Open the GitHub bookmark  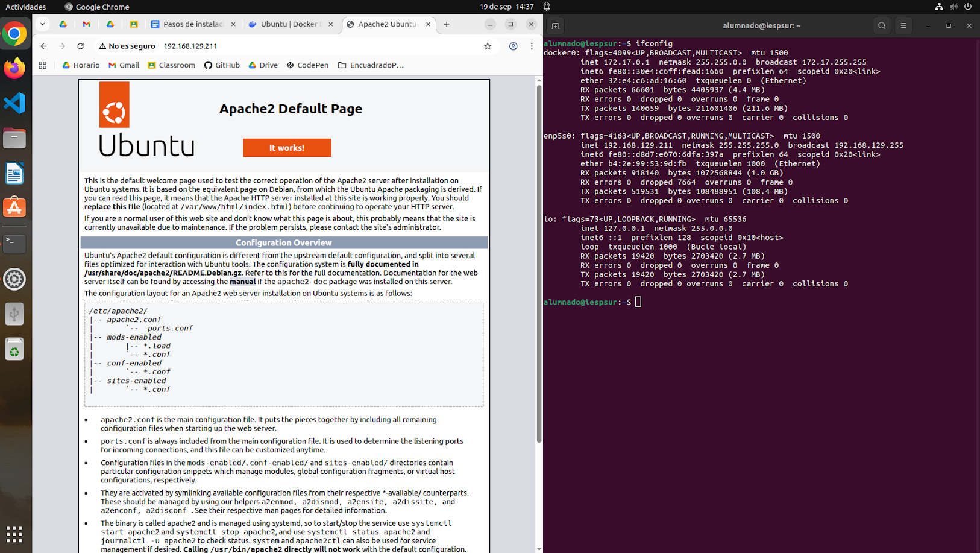222,65
